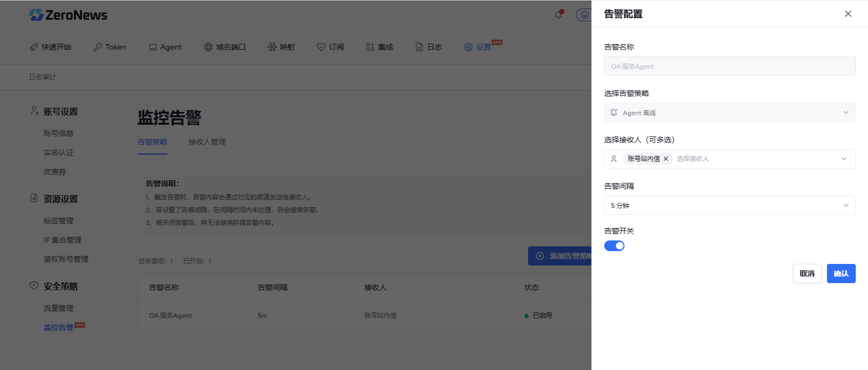Open the notification bell icon

558,15
